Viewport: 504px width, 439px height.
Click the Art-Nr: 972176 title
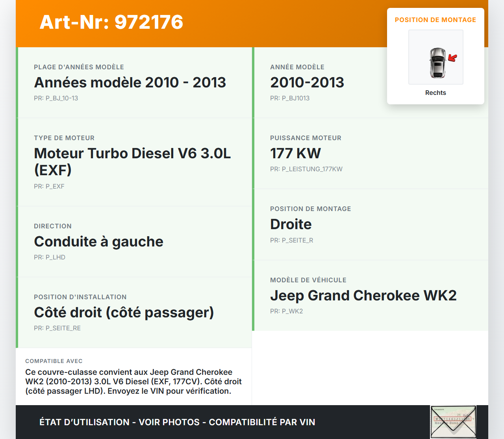click(x=111, y=22)
